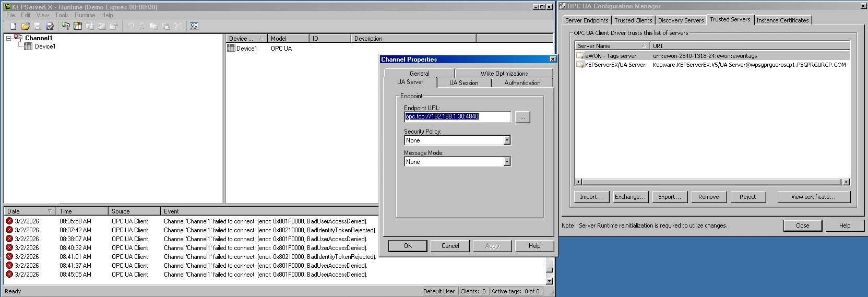
Task: Select the eWON - Tags server row
Action: pyautogui.click(x=712, y=56)
